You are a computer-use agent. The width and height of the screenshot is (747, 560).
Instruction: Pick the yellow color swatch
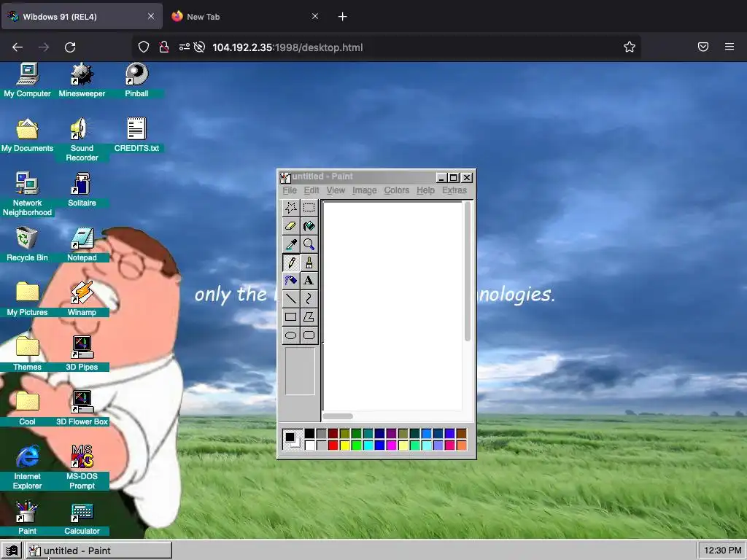tap(345, 446)
